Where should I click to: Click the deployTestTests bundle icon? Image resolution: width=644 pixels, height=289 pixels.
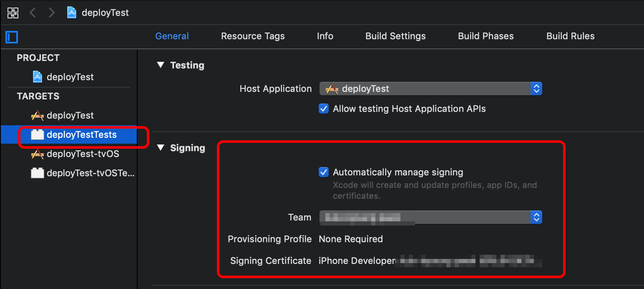38,134
